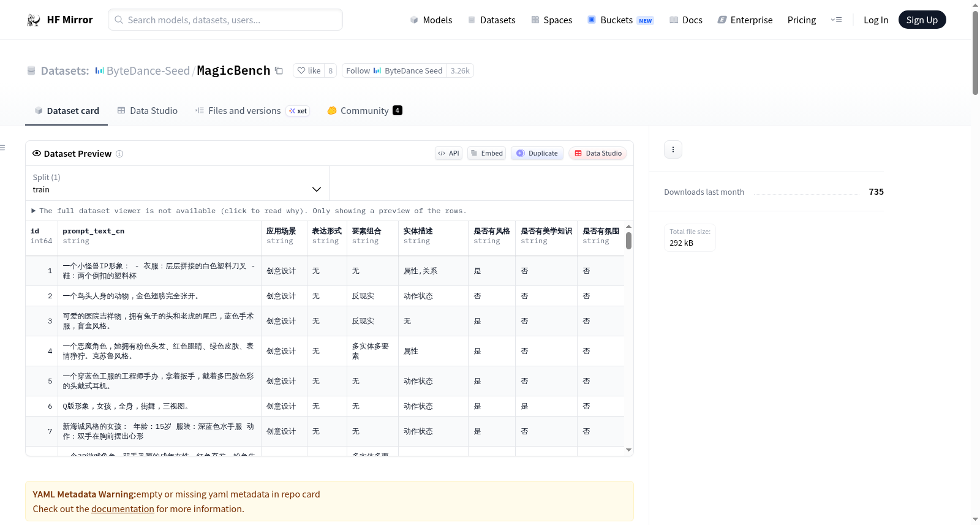Click the heart like button
The image size is (980, 525).
(x=309, y=70)
